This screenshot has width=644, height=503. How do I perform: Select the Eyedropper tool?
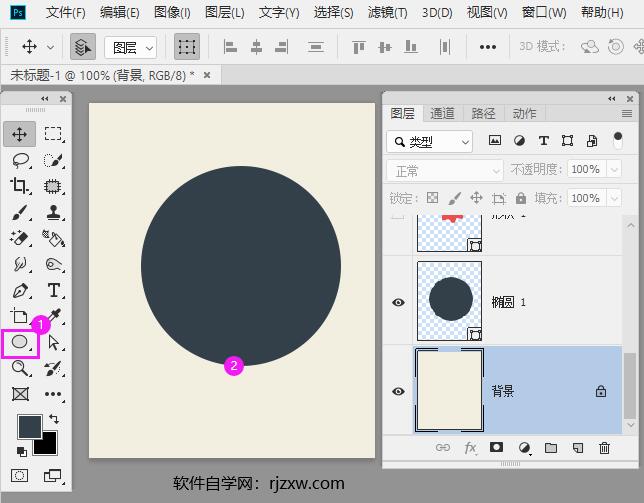point(54,316)
